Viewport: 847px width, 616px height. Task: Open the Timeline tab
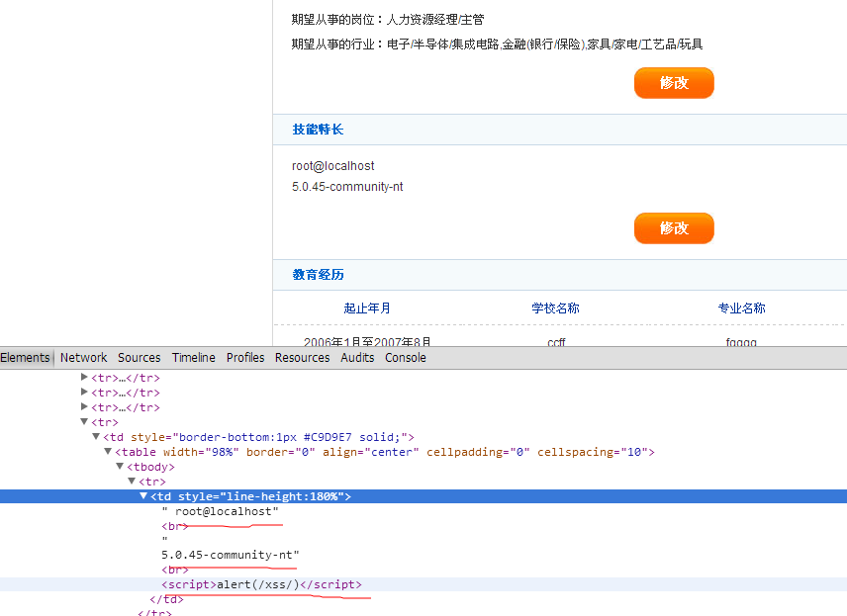coord(193,357)
